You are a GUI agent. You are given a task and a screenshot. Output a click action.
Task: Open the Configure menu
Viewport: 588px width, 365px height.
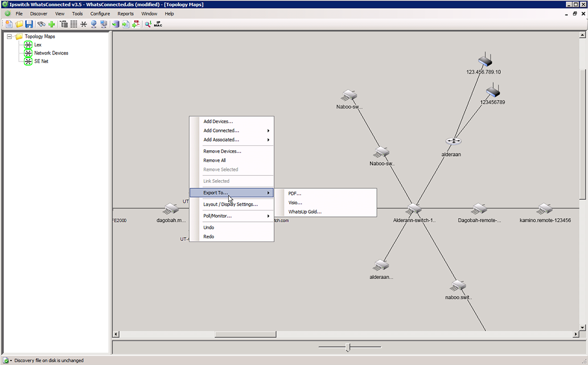(100, 14)
